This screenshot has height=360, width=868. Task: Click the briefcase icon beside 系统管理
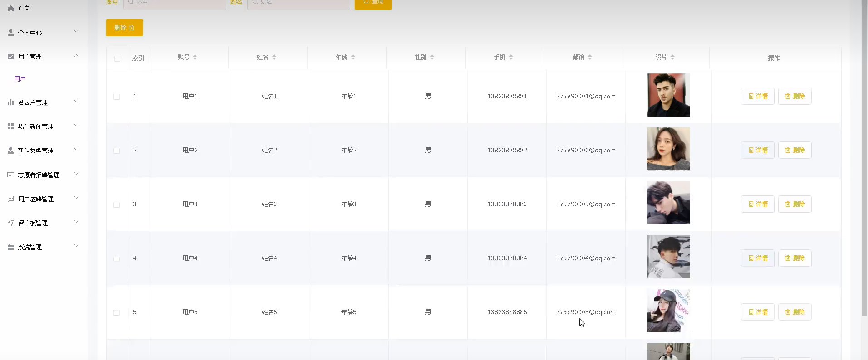[11, 247]
